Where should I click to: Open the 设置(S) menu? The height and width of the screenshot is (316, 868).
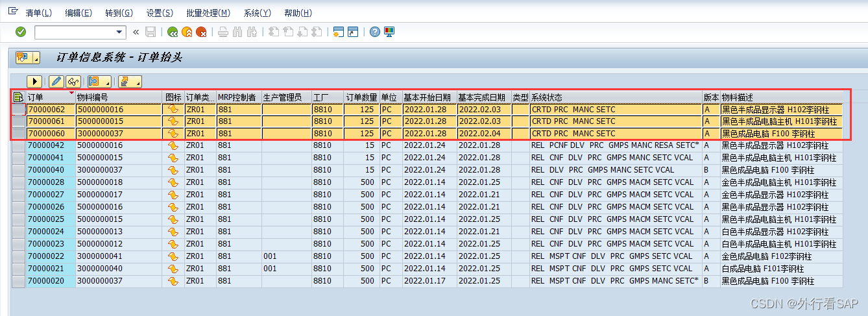[x=160, y=13]
